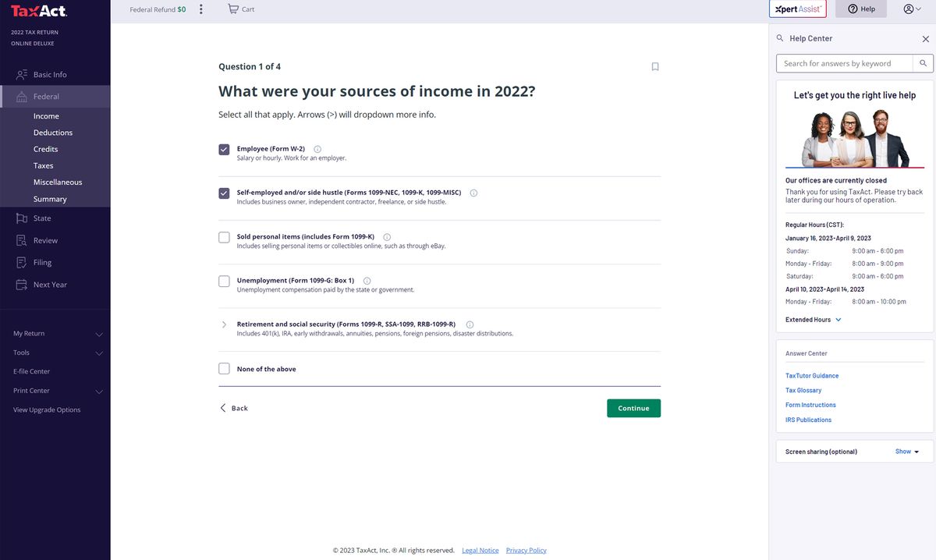
Task: Click the Continue button
Action: point(633,408)
